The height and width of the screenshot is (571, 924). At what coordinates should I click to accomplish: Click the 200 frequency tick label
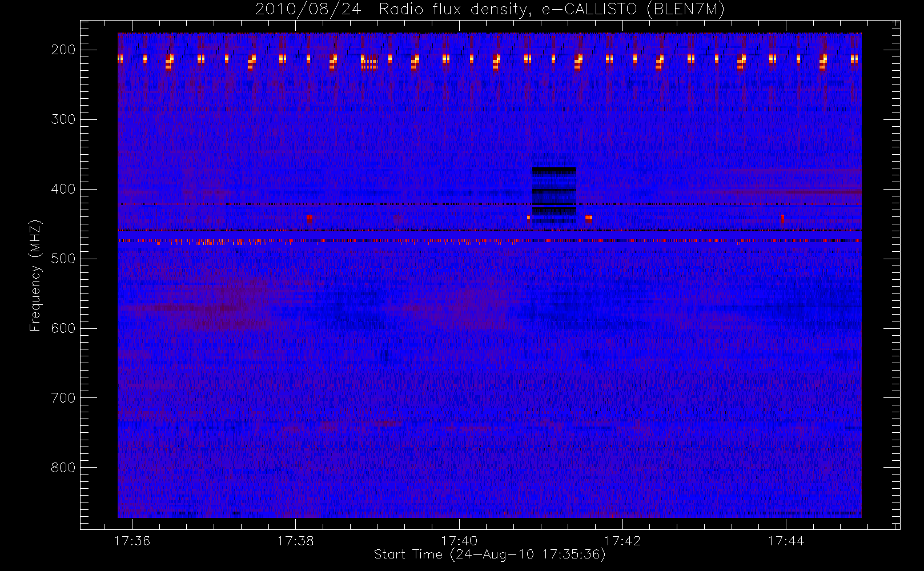(63, 50)
